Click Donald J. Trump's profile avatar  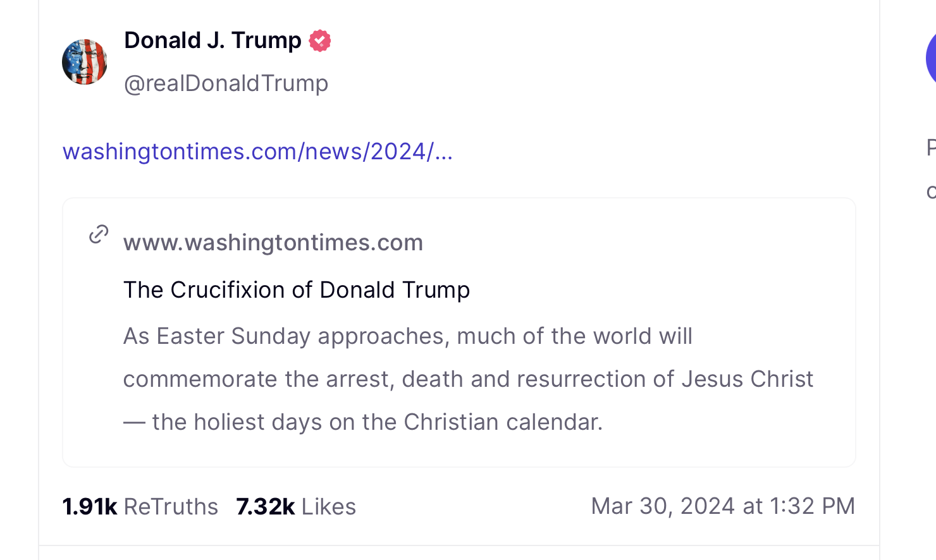tap(85, 62)
